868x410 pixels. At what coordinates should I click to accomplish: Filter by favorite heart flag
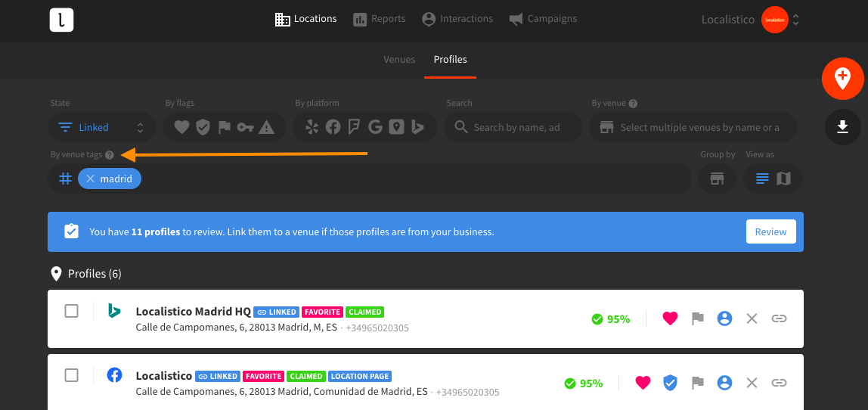coord(182,127)
